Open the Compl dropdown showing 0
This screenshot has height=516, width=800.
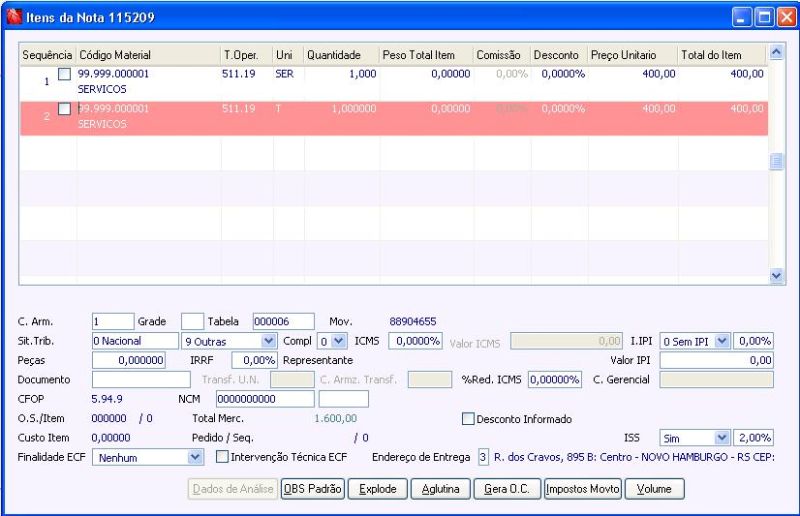339,341
